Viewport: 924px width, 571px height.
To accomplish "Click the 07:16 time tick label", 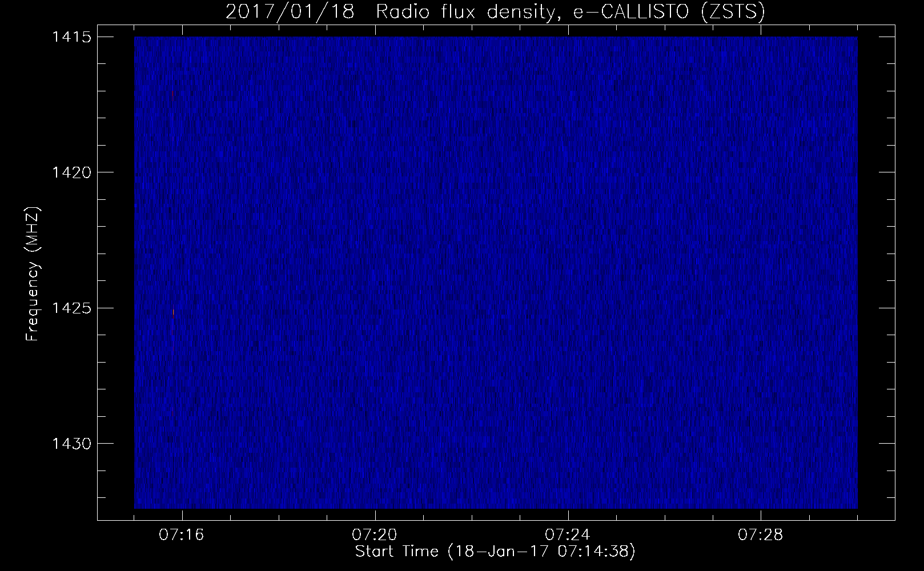I will [182, 535].
